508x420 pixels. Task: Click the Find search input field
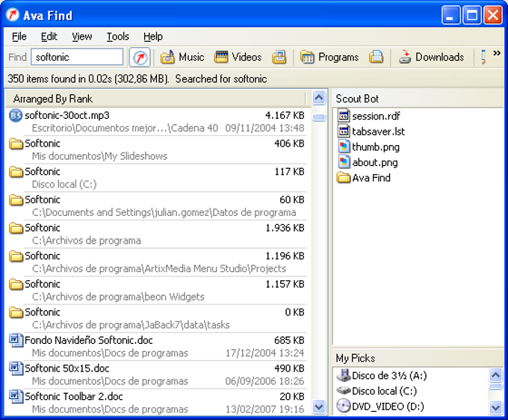tap(77, 57)
